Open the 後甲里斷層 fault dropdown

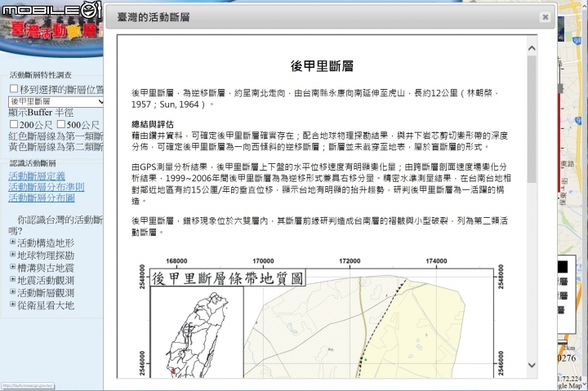[x=56, y=101]
